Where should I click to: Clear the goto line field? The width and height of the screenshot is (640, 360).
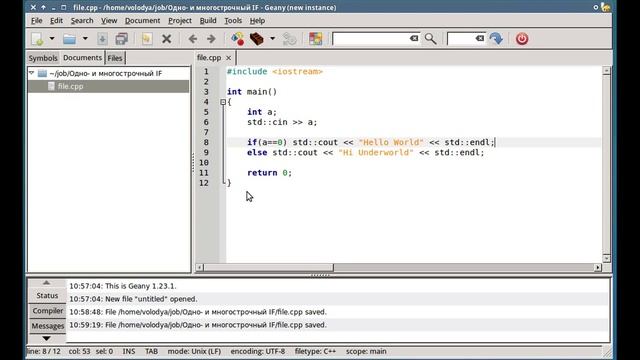[480, 38]
